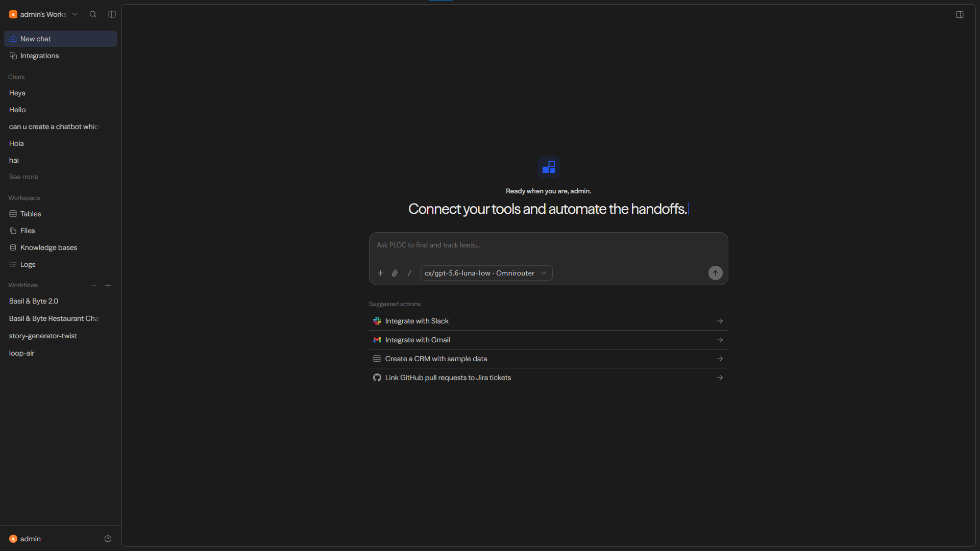980x551 pixels.
Task: Open the story-generator-twist workflow
Action: (x=61, y=336)
